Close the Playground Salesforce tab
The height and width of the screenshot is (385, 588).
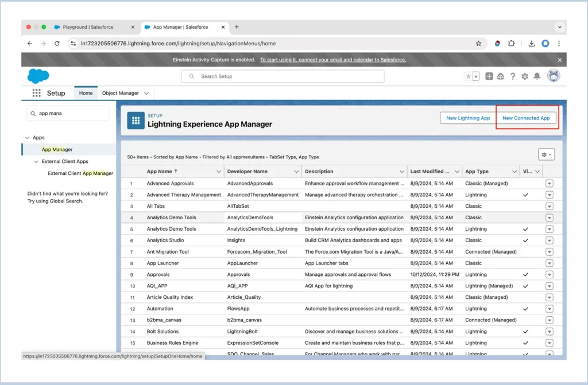[133, 27]
